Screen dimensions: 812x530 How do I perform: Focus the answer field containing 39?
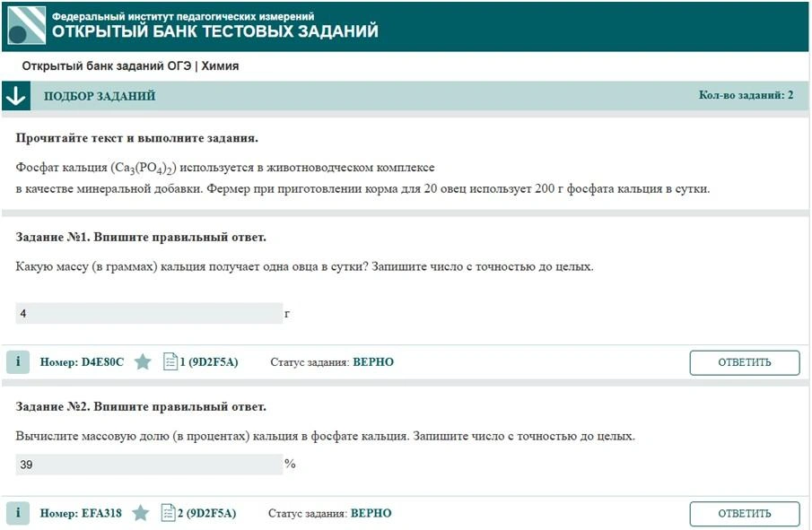point(149,465)
